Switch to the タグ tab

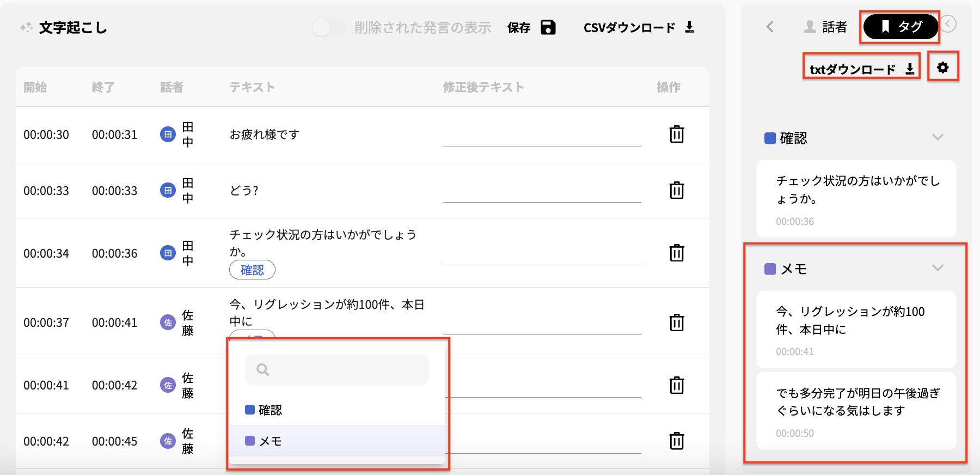(901, 26)
